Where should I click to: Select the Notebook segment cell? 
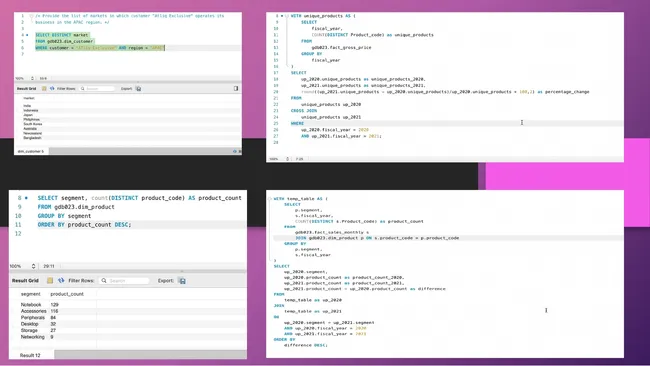coord(31,305)
